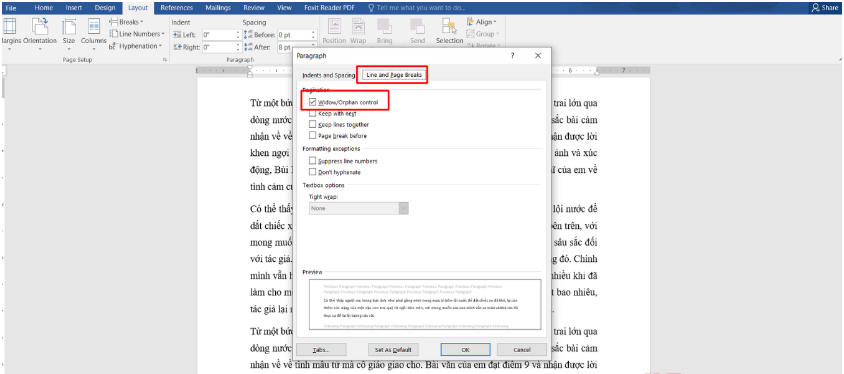This screenshot has width=844, height=374.
Task: Open the File menu tab
Action: [11, 8]
